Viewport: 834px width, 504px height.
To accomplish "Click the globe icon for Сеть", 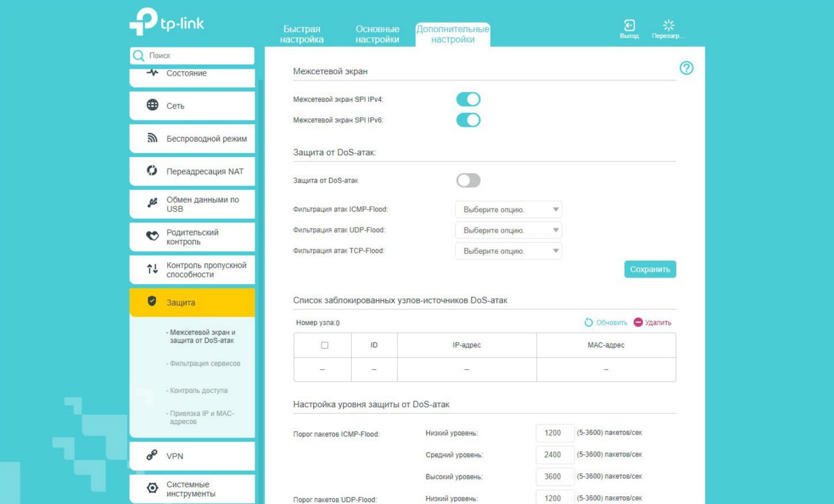I will click(152, 105).
